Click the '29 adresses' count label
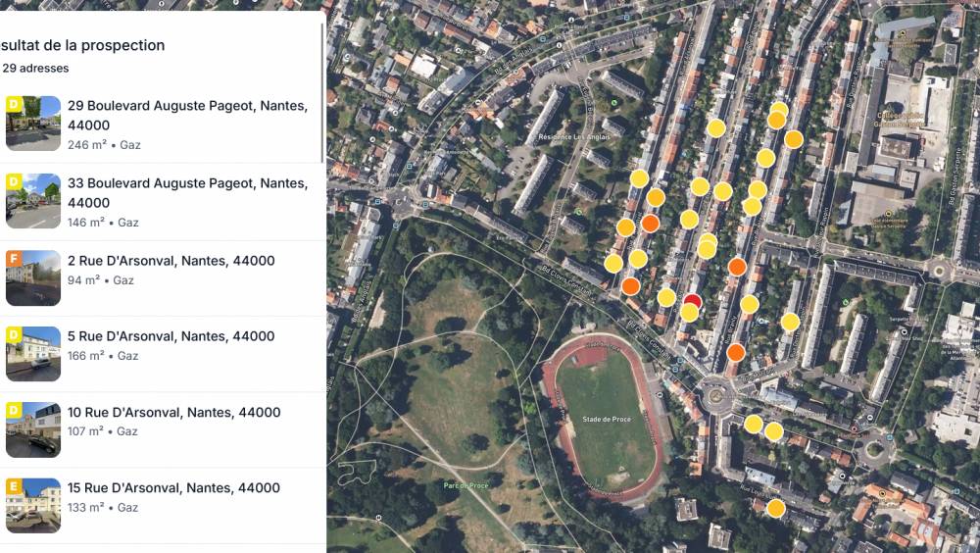Image resolution: width=980 pixels, height=553 pixels. [x=35, y=69]
